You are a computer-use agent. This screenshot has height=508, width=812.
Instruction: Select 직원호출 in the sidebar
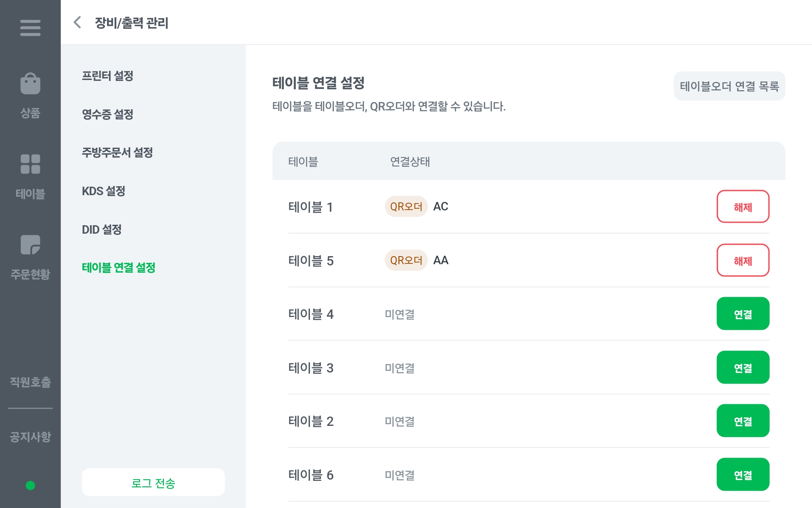[30, 382]
